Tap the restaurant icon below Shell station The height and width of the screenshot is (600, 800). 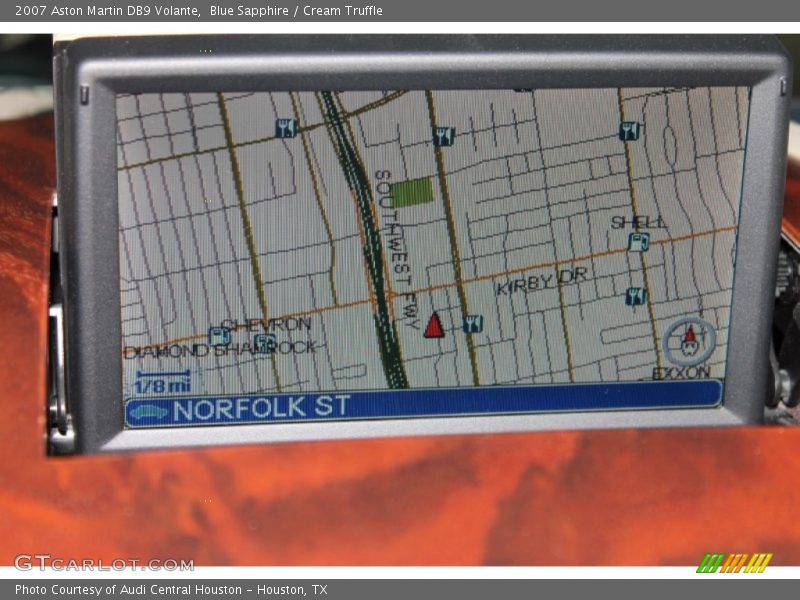(x=636, y=295)
